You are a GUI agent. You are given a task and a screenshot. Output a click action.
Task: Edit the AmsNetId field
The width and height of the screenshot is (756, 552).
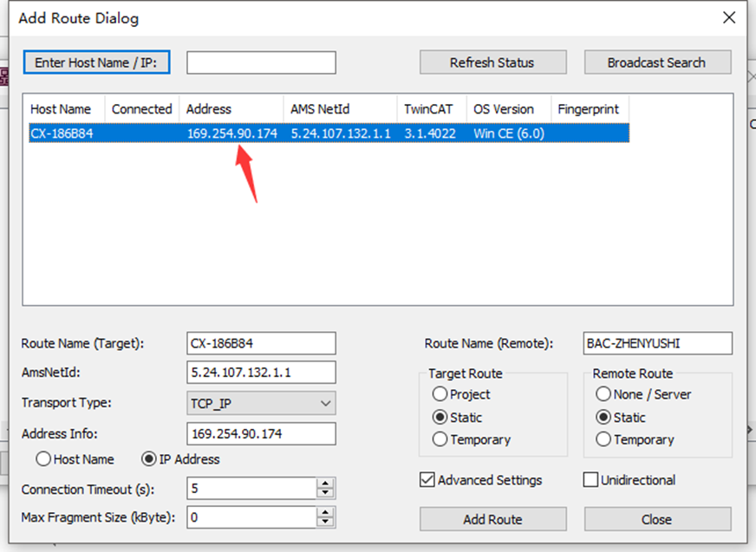click(261, 373)
